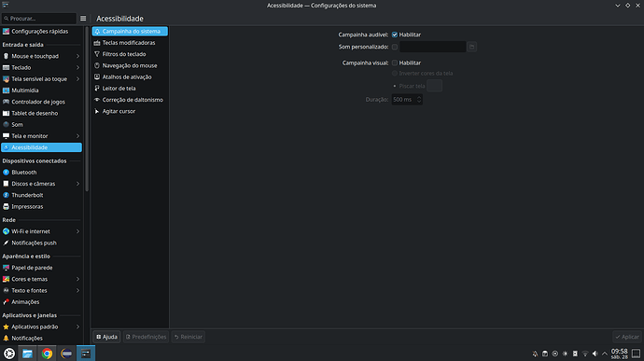This screenshot has height=361, width=644.
Task: Switch to Teclas modificadoras page
Action: pyautogui.click(x=130, y=43)
